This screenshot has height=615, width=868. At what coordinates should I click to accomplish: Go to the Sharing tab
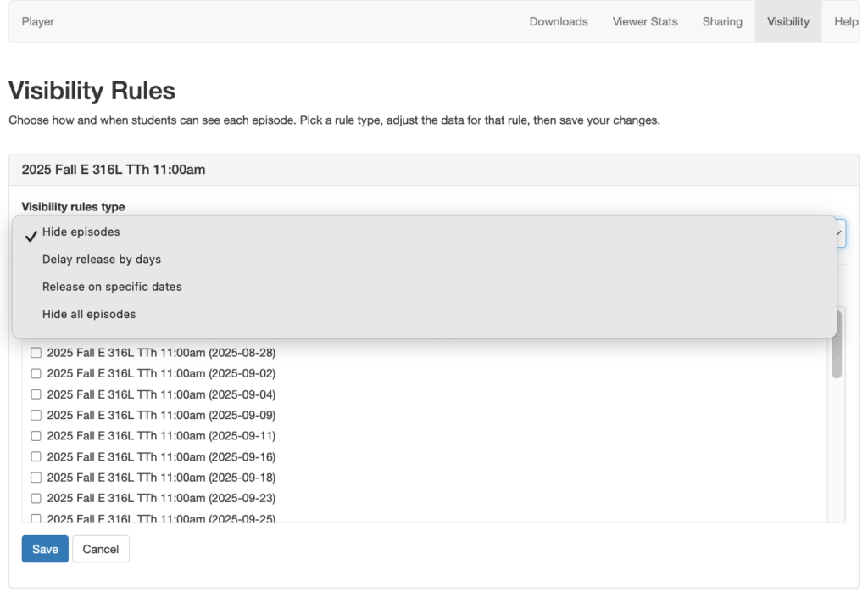(722, 21)
